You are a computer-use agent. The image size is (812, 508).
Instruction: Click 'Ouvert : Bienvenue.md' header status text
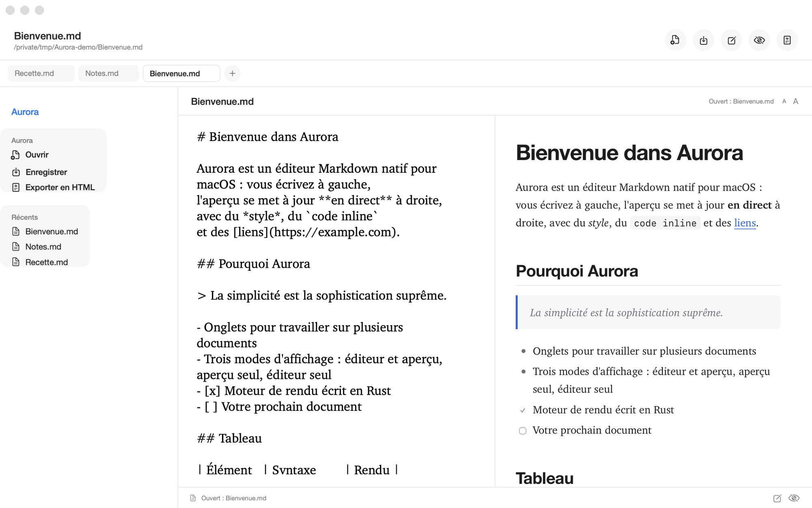pyautogui.click(x=741, y=102)
